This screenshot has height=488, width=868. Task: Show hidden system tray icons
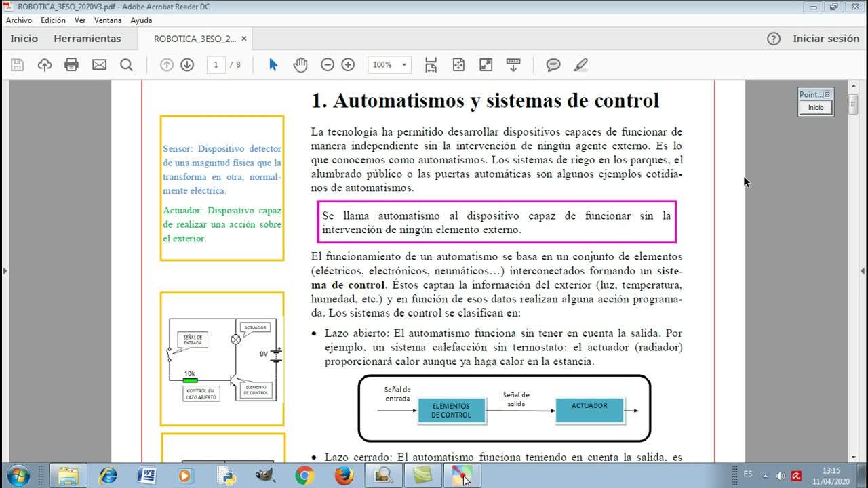766,476
